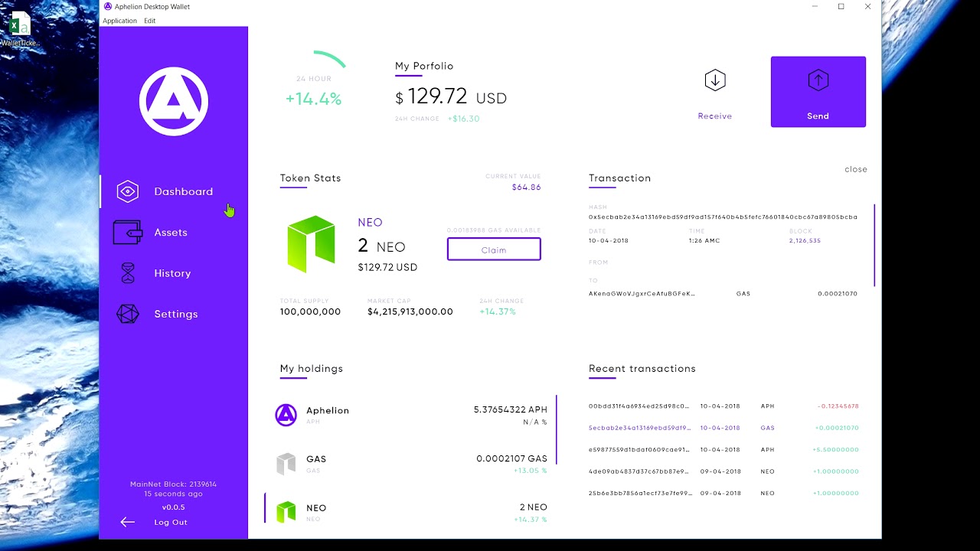Open transaction 00bdd31f4a6934ed25d98c0

pos(639,406)
